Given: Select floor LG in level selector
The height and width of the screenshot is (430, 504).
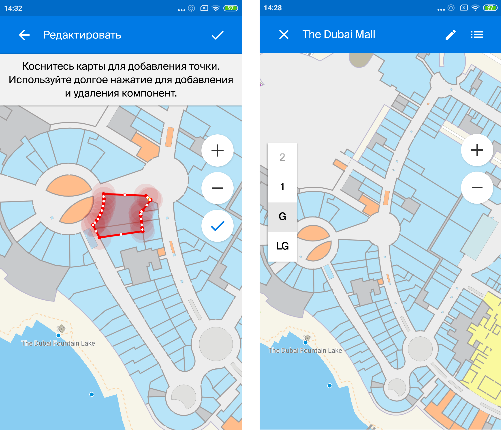Looking at the screenshot, I should (282, 246).
